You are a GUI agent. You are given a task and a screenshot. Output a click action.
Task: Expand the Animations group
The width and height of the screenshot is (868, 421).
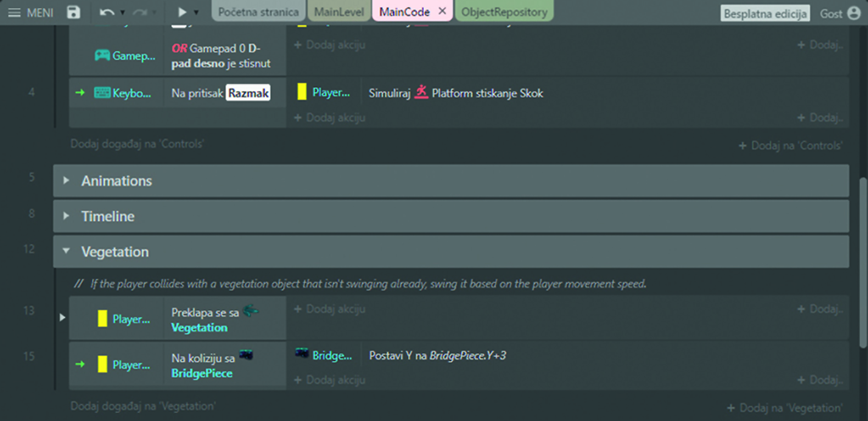pos(66,180)
